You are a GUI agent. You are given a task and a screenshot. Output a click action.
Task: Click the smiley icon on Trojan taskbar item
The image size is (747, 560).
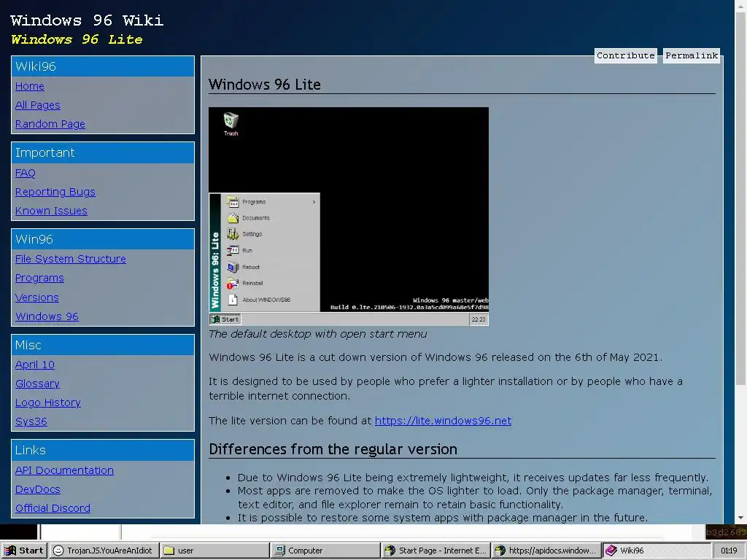tap(58, 551)
